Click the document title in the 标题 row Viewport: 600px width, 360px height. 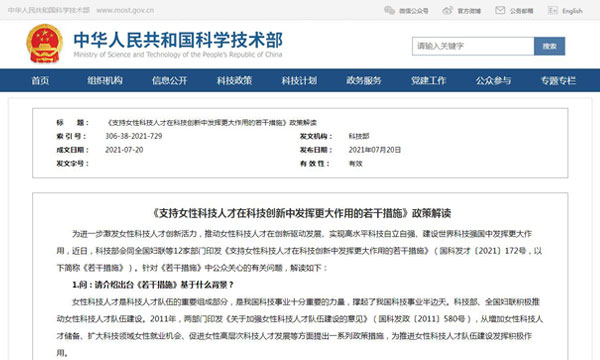click(211, 122)
